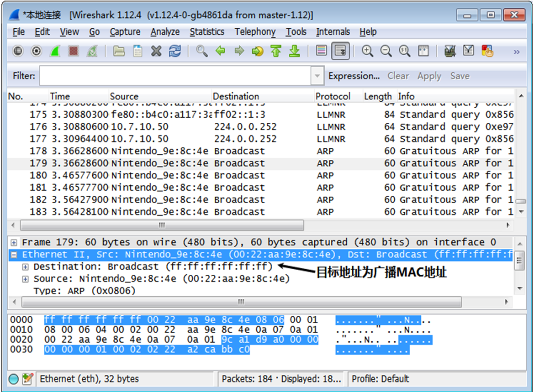Open the Tools menu
The height and width of the screenshot is (392, 534).
point(296,31)
